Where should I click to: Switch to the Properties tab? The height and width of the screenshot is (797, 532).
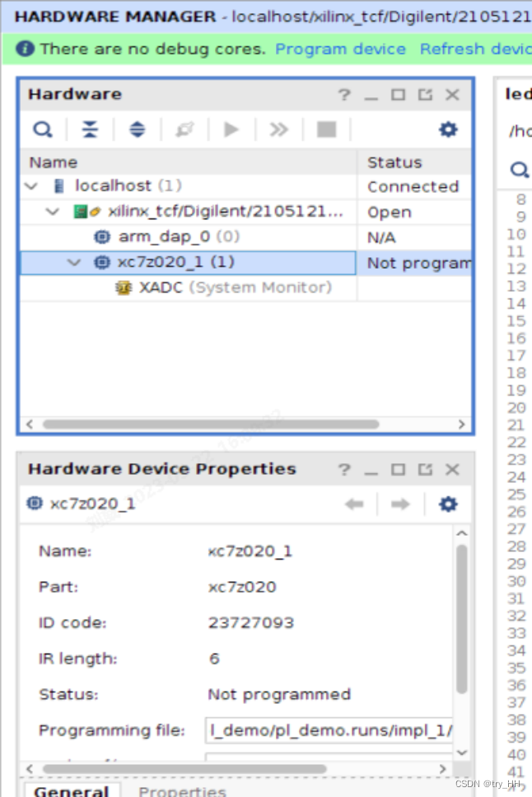click(x=182, y=791)
